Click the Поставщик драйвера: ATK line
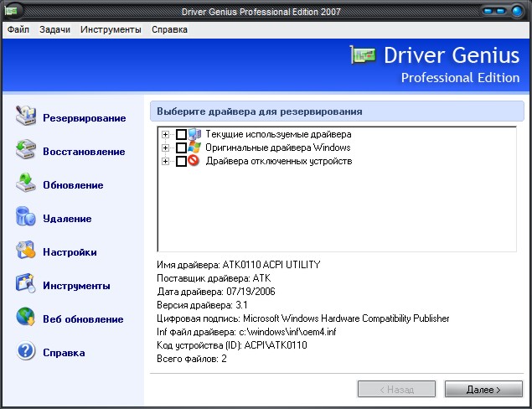 pyautogui.click(x=214, y=278)
